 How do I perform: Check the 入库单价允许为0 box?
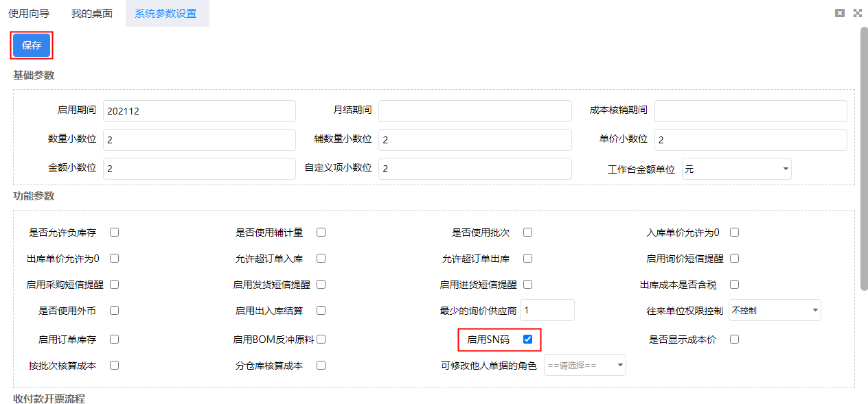tap(734, 232)
